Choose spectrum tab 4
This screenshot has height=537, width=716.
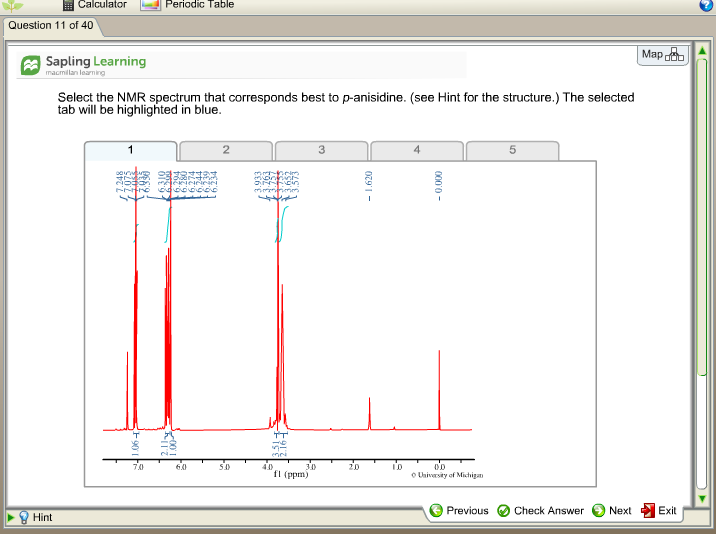tap(416, 151)
